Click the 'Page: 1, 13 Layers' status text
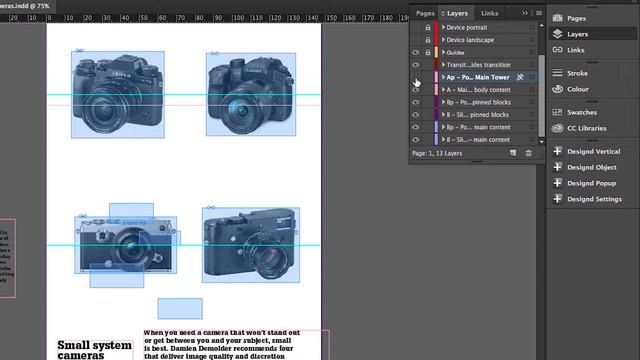The width and height of the screenshot is (640, 360). point(437,153)
